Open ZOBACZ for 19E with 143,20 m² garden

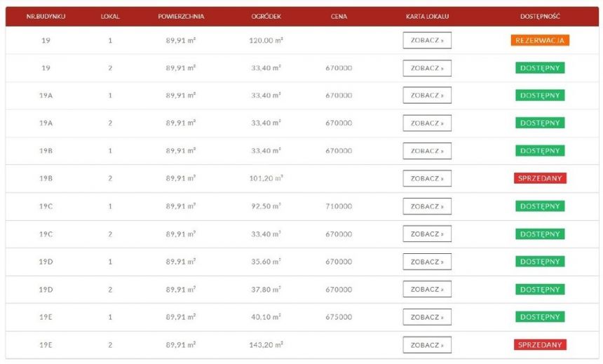[427, 345]
